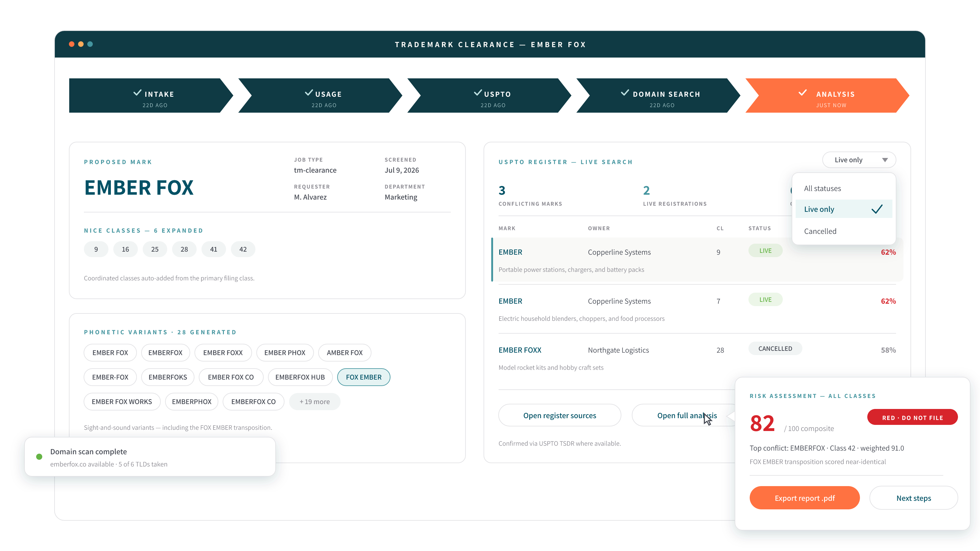Choose All statuses from the filter menu
Viewport: 980px width, 551px height.
coord(844,188)
